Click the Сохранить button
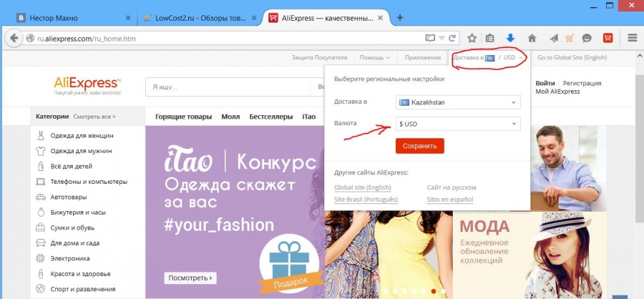The height and width of the screenshot is (299, 644). click(420, 146)
